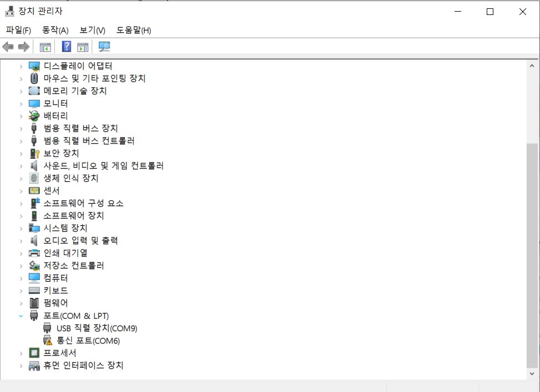Toggle the action pane toolbar icon
The image size is (540, 392).
83,47
